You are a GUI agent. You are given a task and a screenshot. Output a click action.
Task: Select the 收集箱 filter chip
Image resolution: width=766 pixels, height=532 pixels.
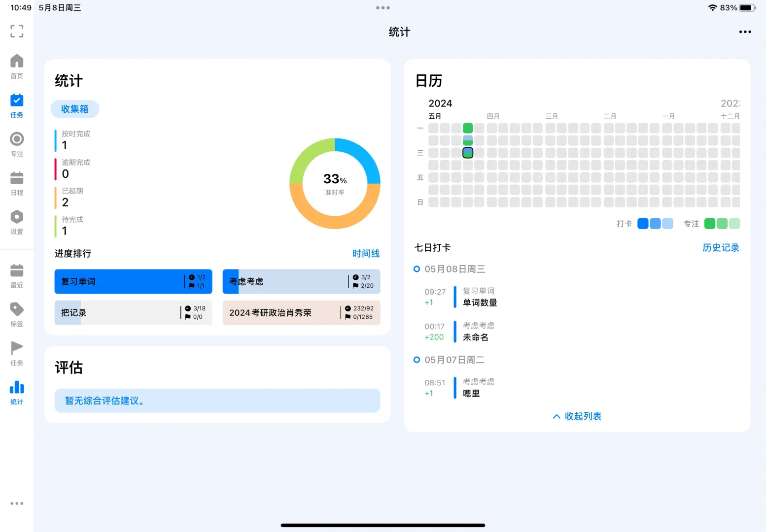pyautogui.click(x=75, y=109)
